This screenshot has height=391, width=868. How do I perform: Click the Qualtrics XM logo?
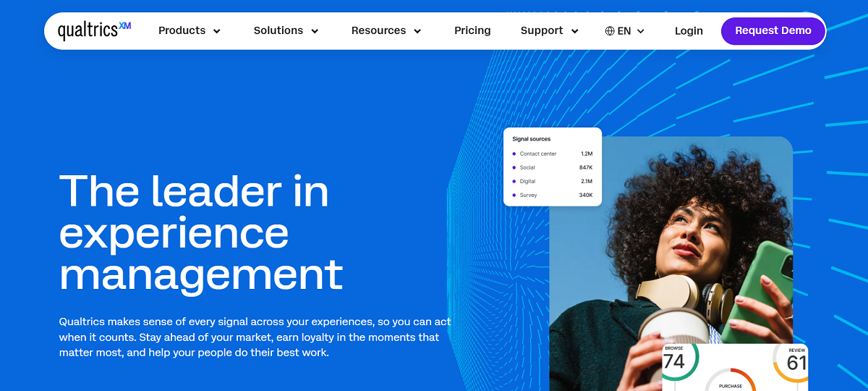[94, 30]
